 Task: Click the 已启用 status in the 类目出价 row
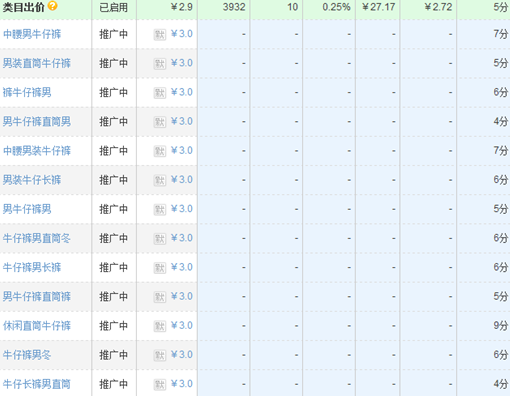coord(114,7)
